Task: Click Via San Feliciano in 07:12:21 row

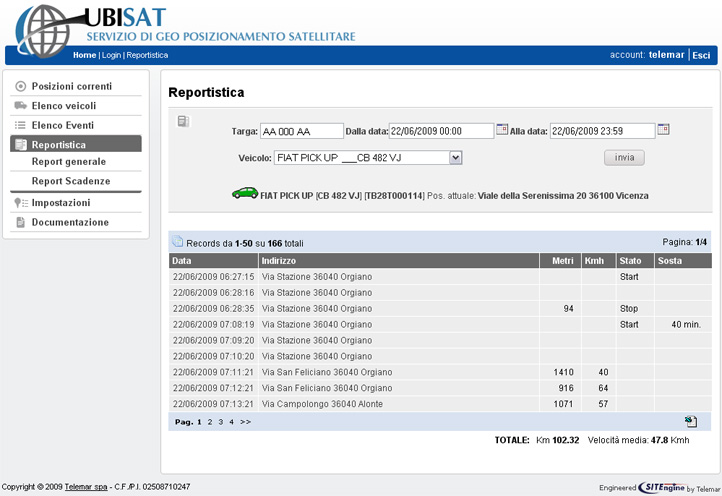Action: 327,388
